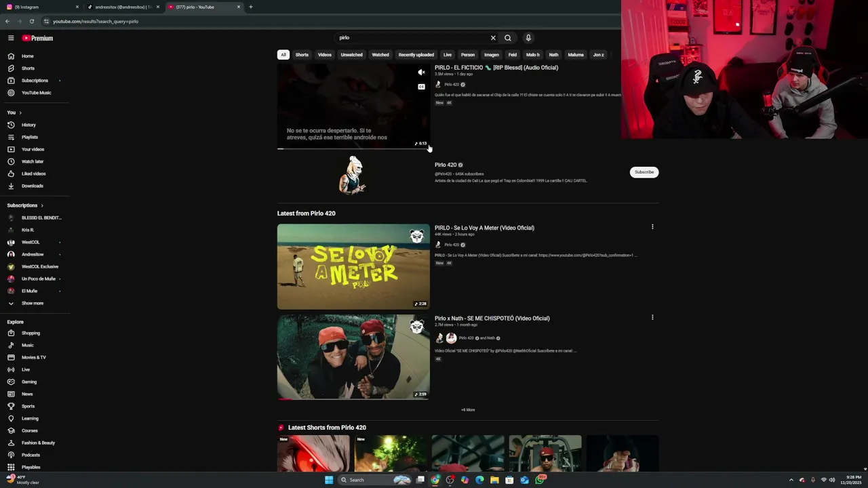Open Pirlo x Nath video thumbnail
This screenshot has height=488, width=868.
[353, 357]
